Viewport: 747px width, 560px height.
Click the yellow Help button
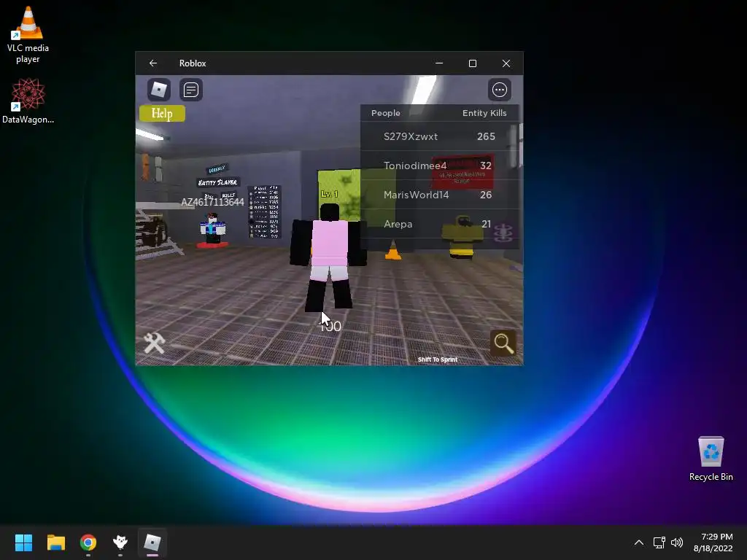point(162,113)
